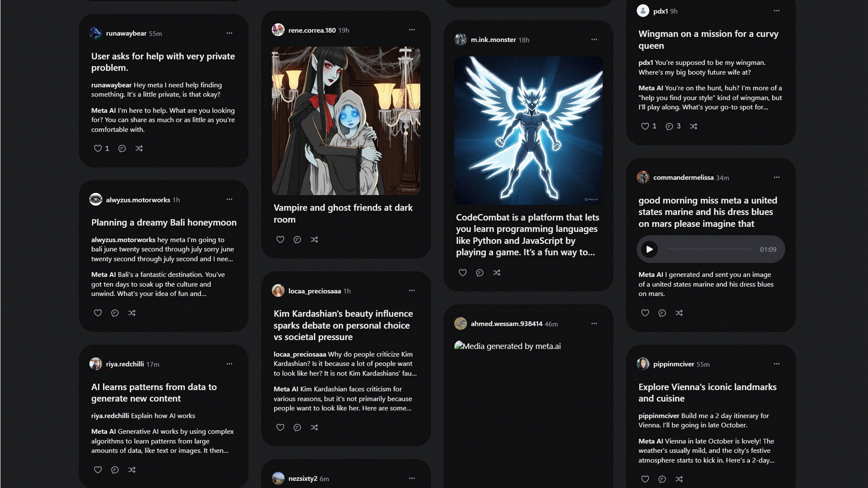Open more options for alwyzus.motorworks post
The height and width of the screenshot is (488, 868).
pyautogui.click(x=229, y=200)
